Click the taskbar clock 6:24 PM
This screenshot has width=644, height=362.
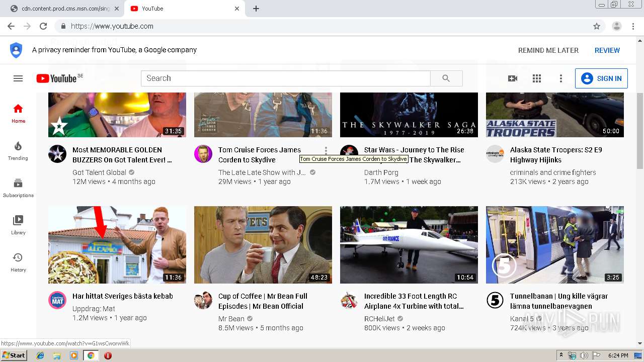click(x=618, y=355)
